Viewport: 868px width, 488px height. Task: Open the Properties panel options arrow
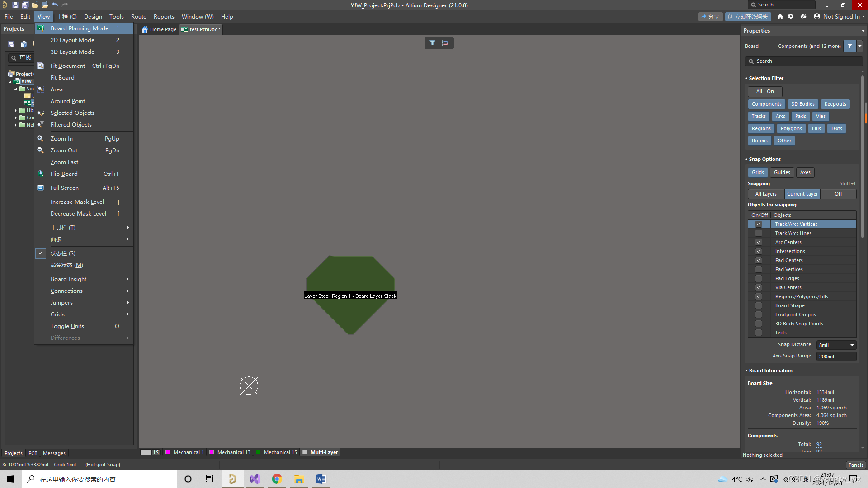(863, 31)
